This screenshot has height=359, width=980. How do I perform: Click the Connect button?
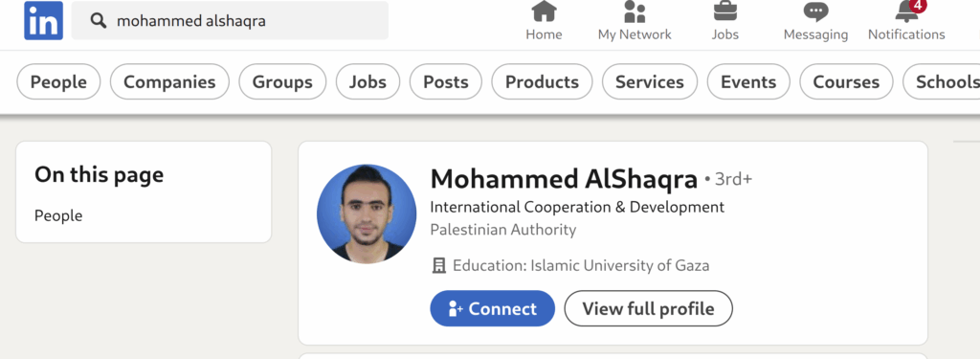tap(493, 308)
